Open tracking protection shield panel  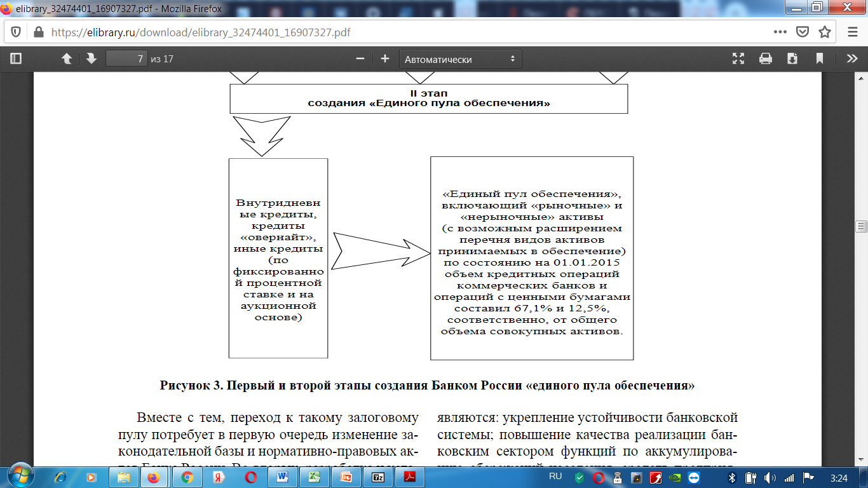(x=16, y=32)
